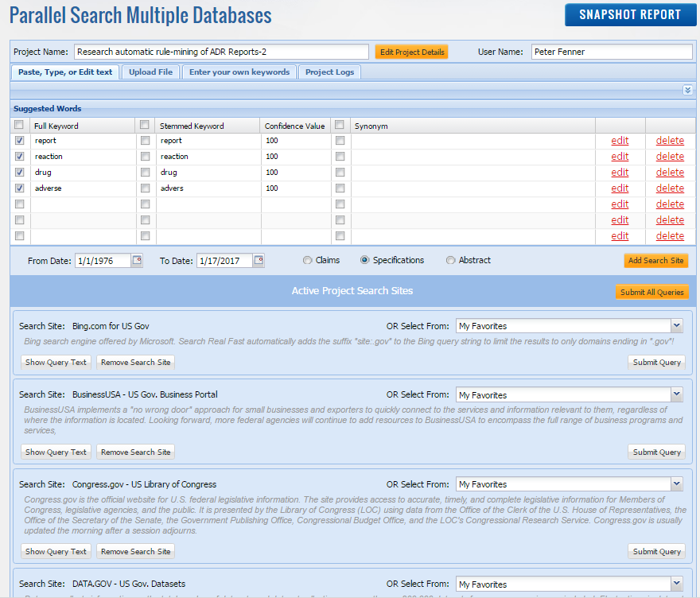Uncheck the 'adverse' full keyword checkbox
This screenshot has width=700, height=598.
point(19,188)
